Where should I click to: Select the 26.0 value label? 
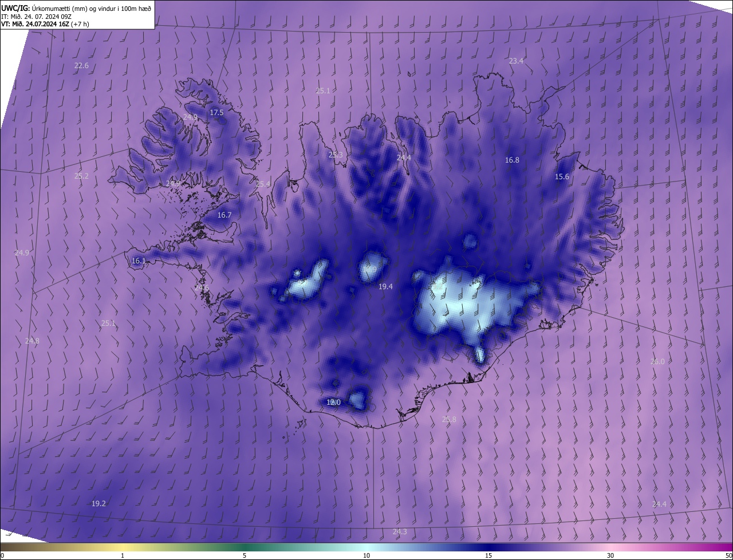(x=658, y=362)
